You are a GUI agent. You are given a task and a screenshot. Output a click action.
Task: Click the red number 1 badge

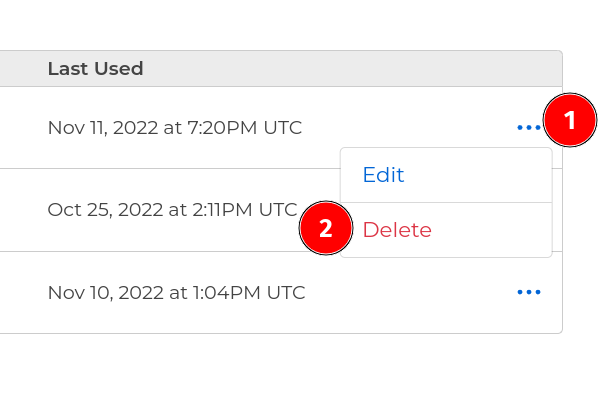pyautogui.click(x=570, y=122)
